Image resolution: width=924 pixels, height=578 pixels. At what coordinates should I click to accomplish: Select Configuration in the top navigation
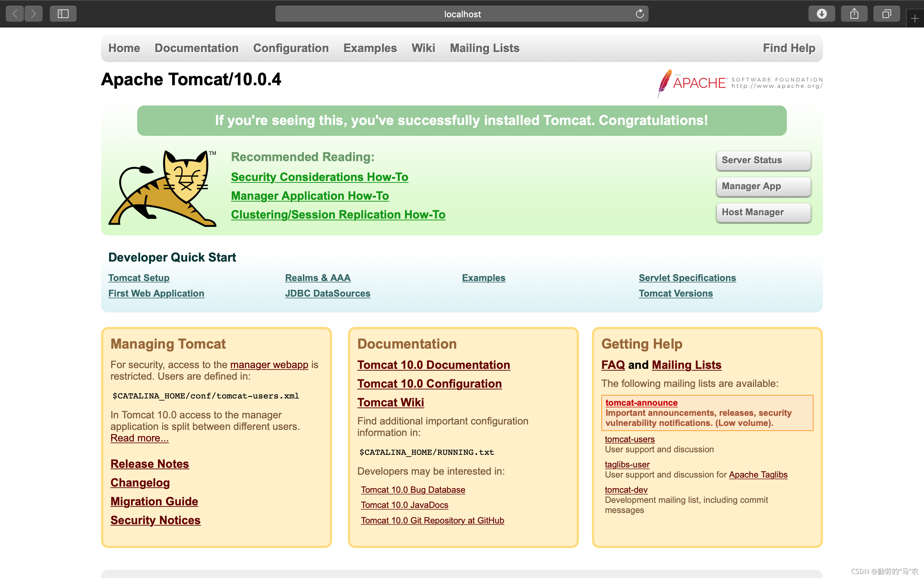pos(291,48)
